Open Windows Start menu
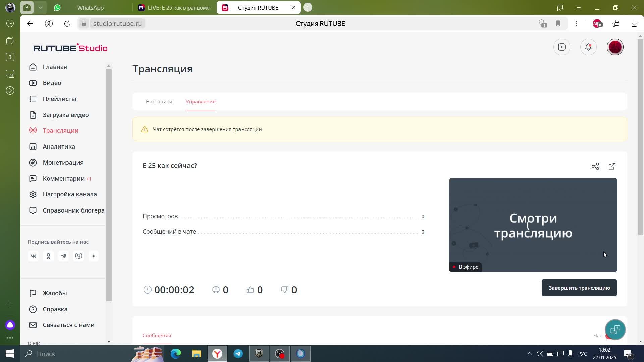 (10, 354)
